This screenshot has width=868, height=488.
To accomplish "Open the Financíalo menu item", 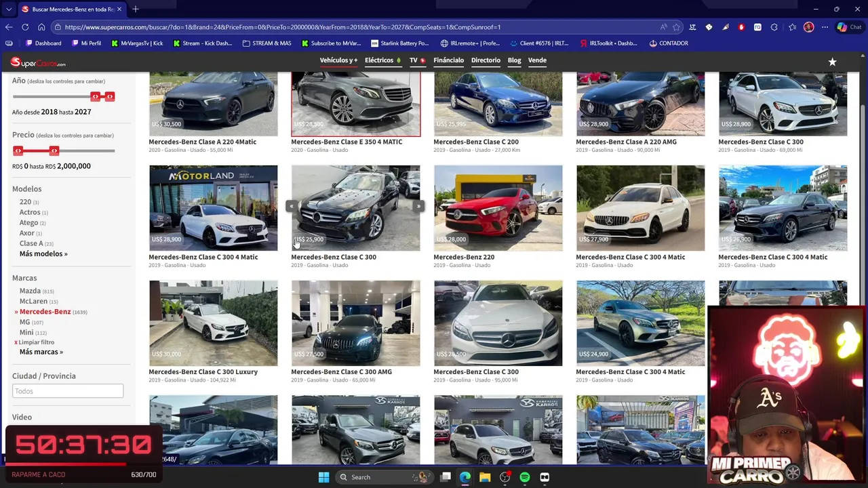I will tap(448, 60).
